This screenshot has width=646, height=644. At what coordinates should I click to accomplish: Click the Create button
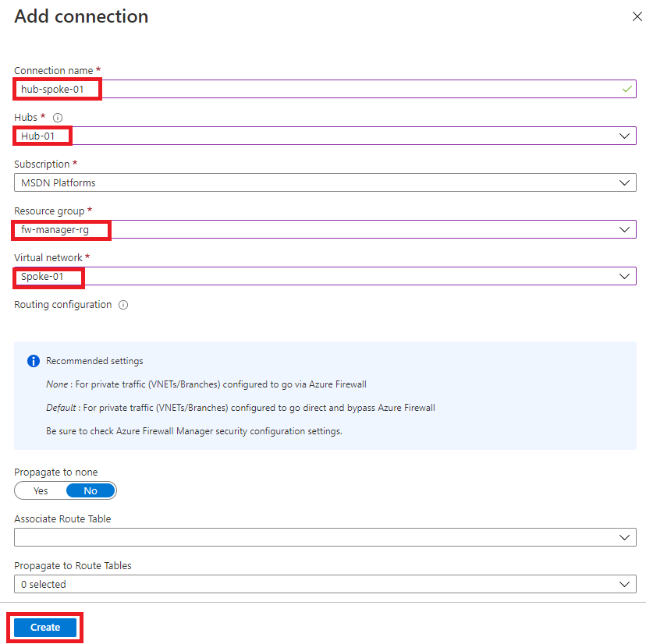click(44, 627)
